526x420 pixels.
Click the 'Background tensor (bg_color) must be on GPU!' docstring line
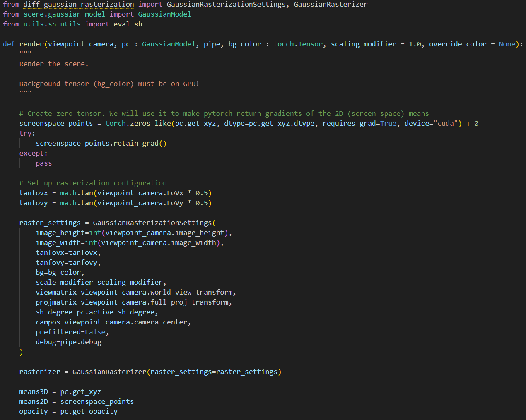(109, 84)
